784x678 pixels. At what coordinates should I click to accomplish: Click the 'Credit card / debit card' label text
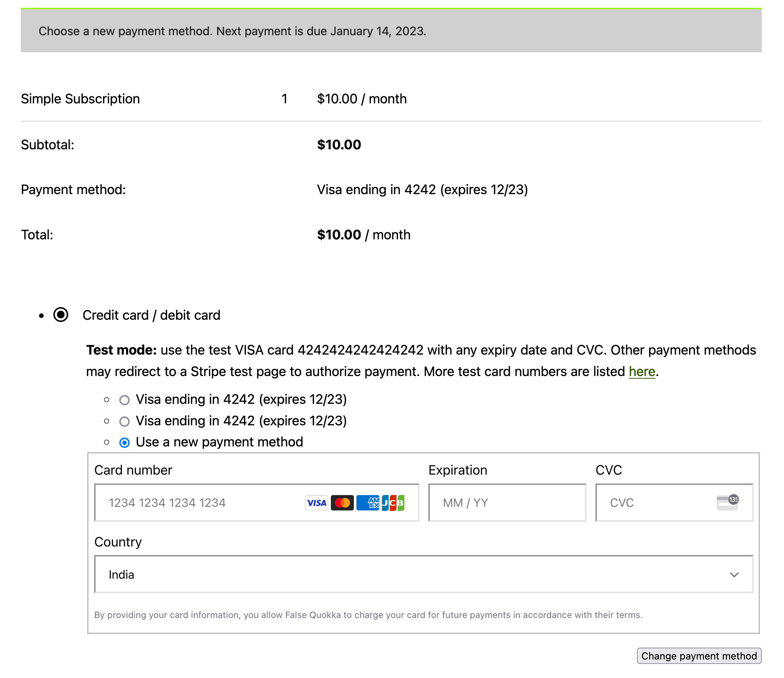151,315
